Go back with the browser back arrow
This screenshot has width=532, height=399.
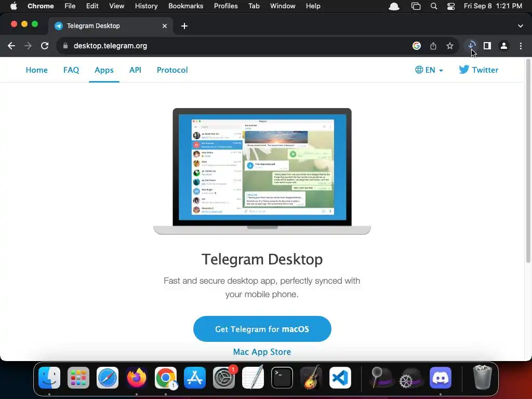point(11,46)
